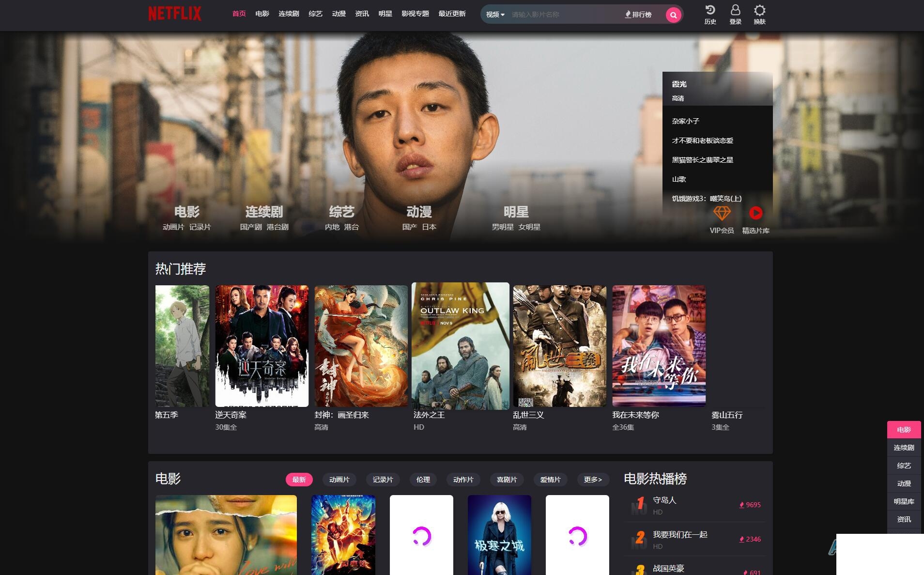Select the 喜剧片 filter pill
The image size is (924, 575).
[x=507, y=480]
